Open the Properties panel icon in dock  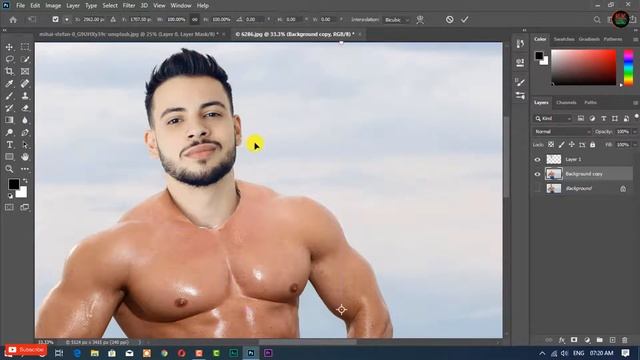[x=520, y=62]
